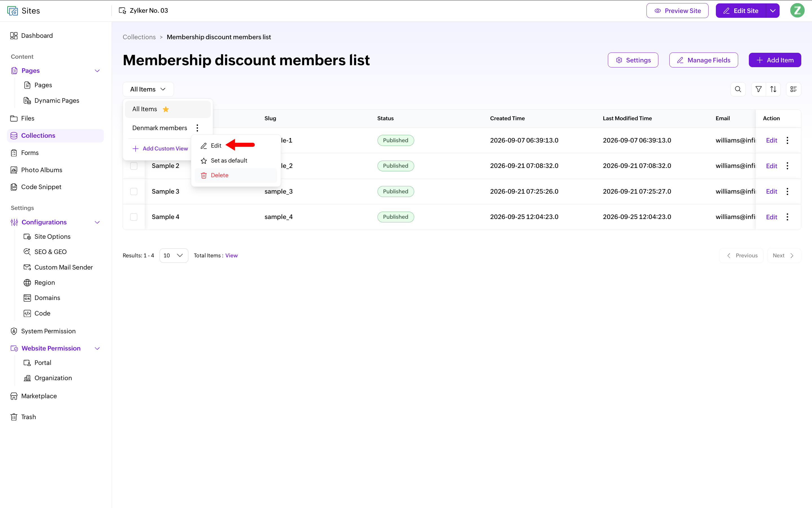Click the Add Item button
812x508 pixels.
click(x=775, y=60)
